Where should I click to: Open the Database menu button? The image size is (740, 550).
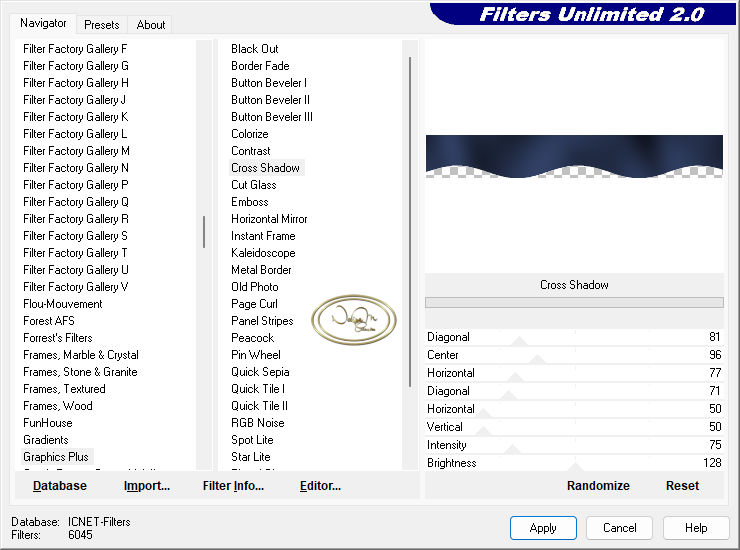pyautogui.click(x=60, y=486)
